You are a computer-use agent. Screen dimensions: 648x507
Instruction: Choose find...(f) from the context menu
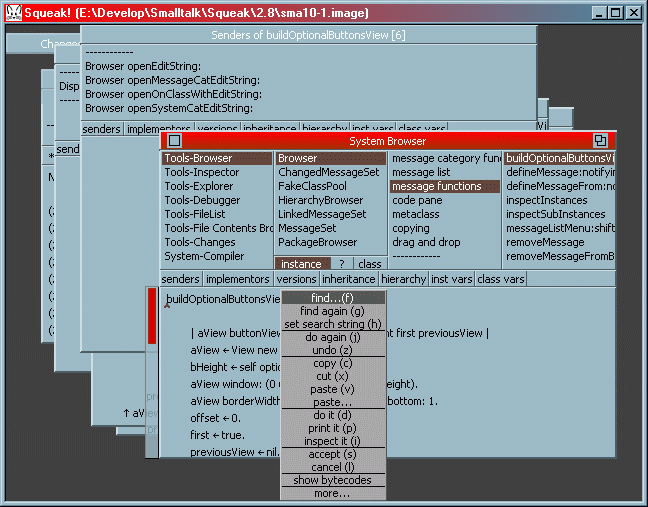point(332,298)
